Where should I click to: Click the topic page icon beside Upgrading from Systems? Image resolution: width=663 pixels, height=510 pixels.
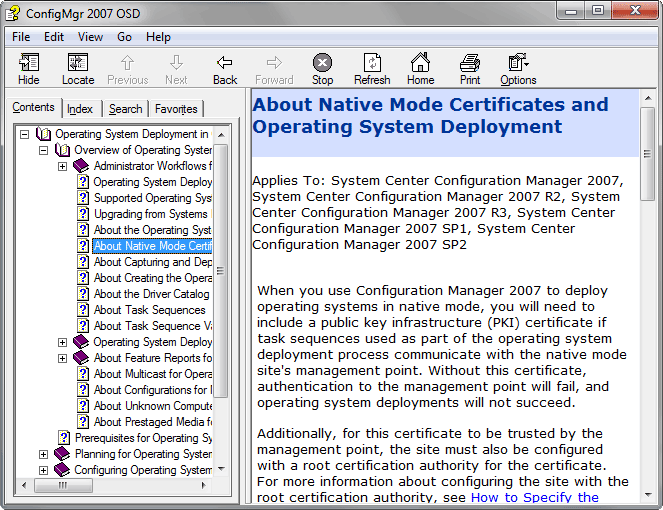tap(83, 214)
